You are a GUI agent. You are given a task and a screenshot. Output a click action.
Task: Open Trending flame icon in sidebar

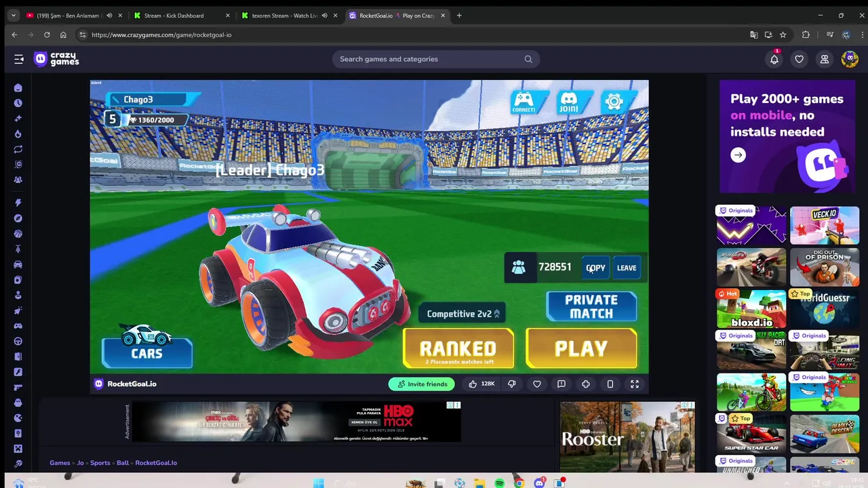tap(18, 134)
